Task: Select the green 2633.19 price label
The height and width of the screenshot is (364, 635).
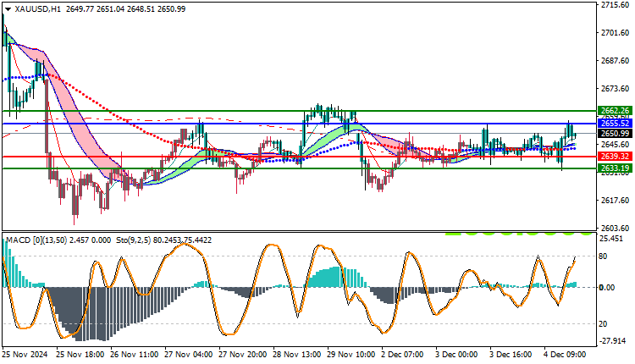Action: pos(615,168)
